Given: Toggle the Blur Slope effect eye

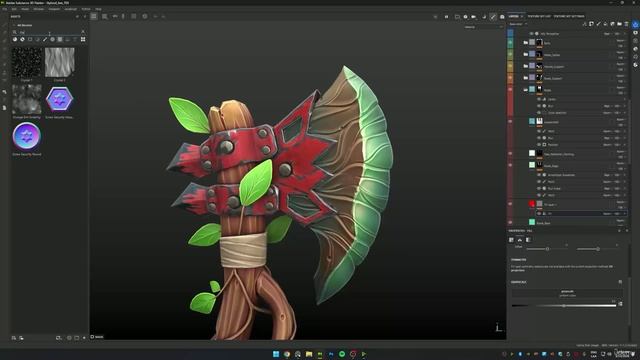Looking at the screenshot, I should [x=539, y=189].
